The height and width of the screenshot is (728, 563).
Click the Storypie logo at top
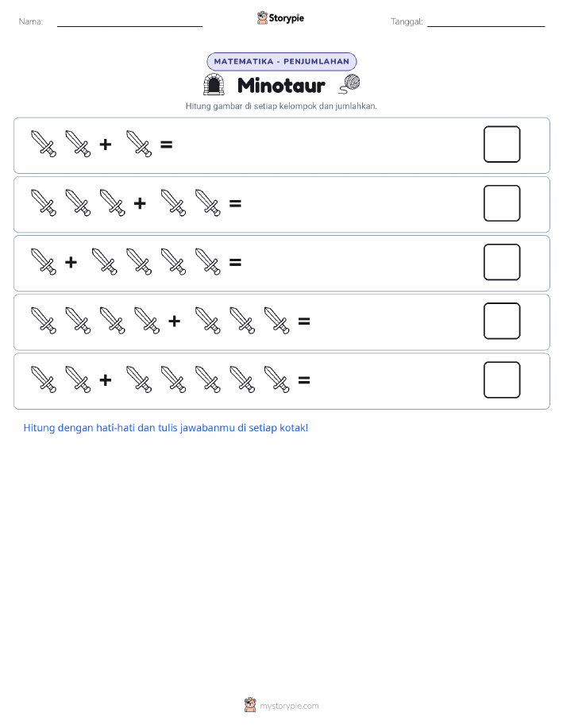(x=280, y=18)
